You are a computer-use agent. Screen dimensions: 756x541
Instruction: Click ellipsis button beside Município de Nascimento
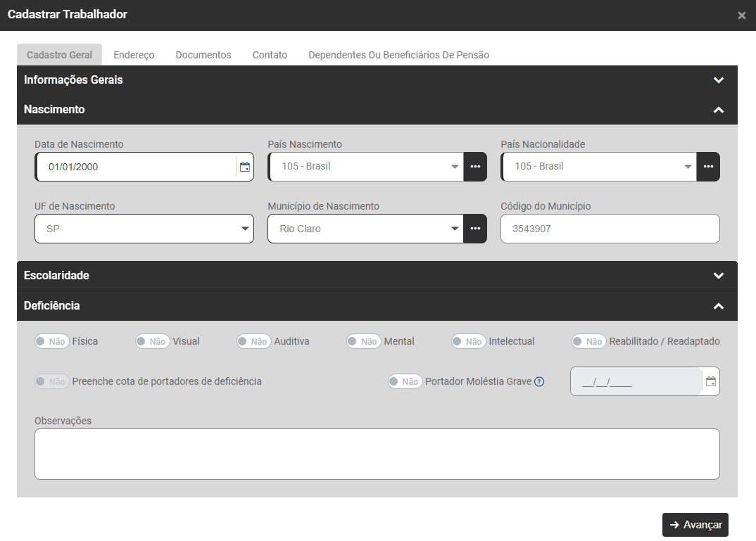[x=475, y=229]
